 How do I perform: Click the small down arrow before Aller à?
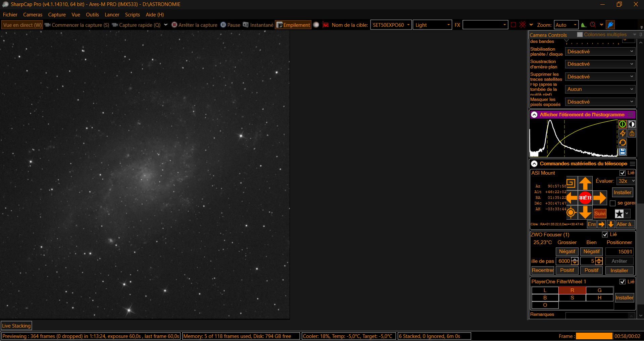pyautogui.click(x=611, y=224)
